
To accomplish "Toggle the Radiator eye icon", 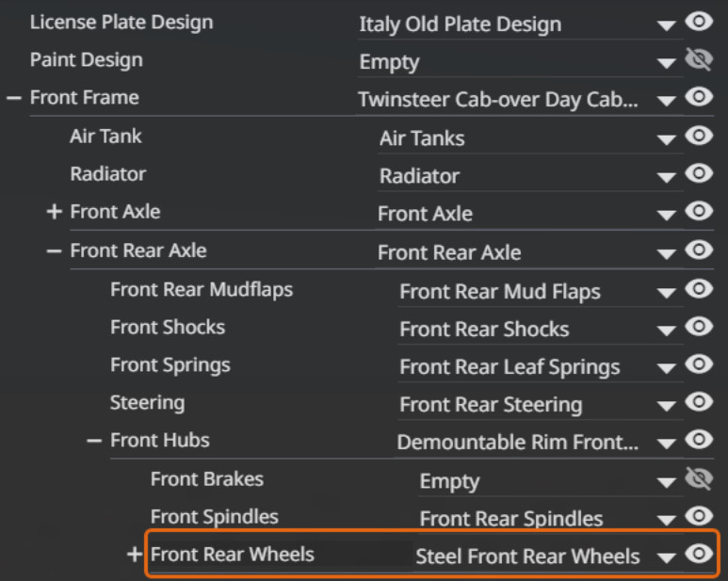I will 699,174.
